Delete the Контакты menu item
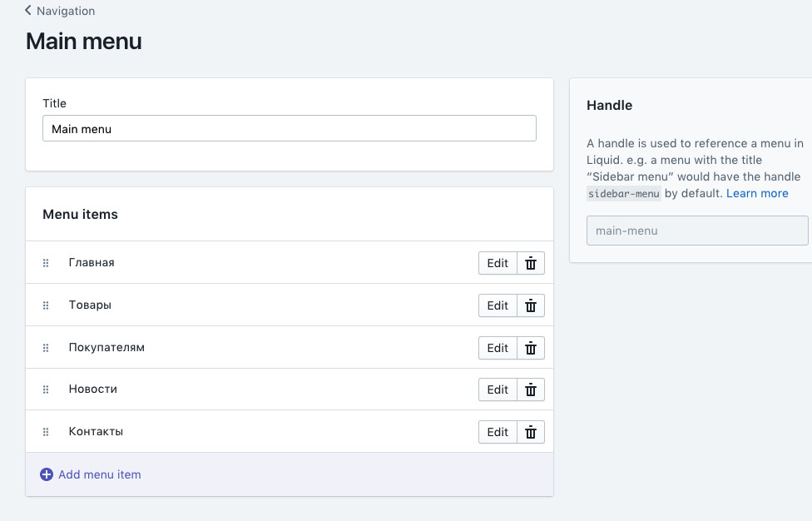 [531, 432]
